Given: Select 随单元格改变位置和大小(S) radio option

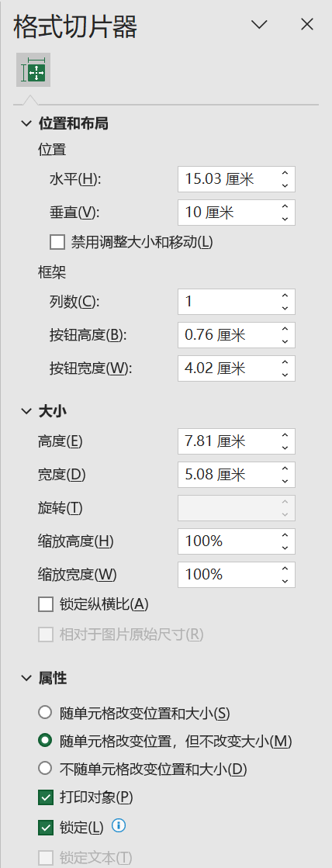Looking at the screenshot, I should click(45, 712).
